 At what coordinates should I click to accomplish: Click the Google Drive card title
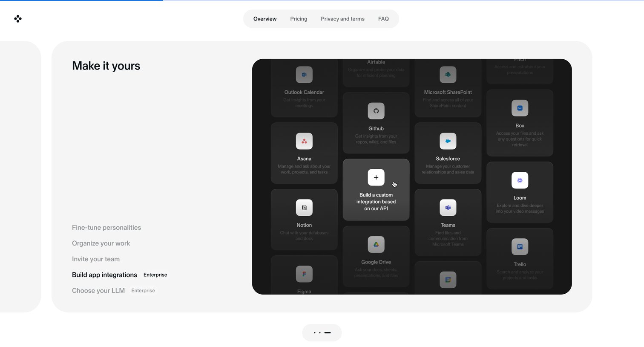(x=376, y=262)
